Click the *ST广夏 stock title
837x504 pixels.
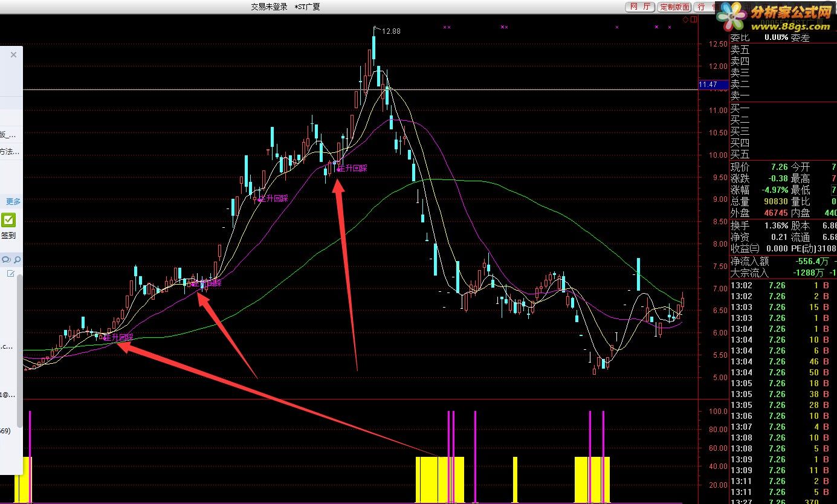308,7
